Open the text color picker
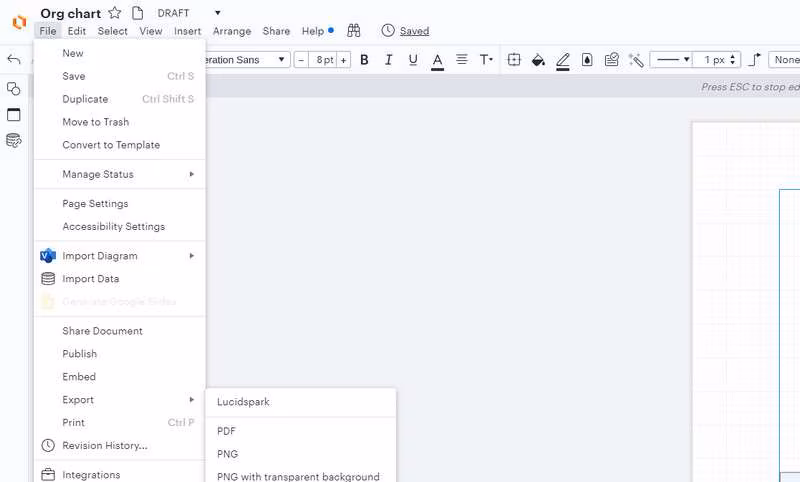This screenshot has height=482, width=800. pyautogui.click(x=437, y=61)
